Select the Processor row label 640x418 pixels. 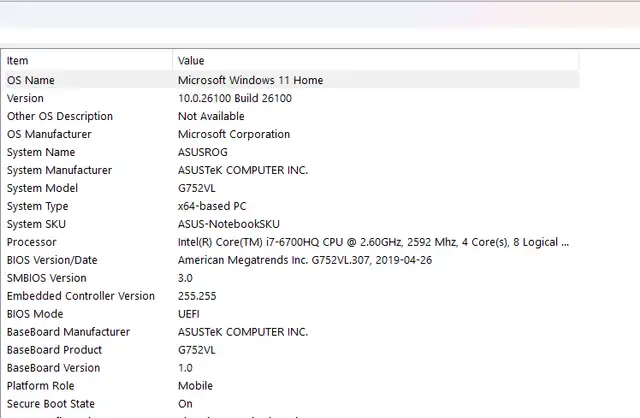point(32,242)
